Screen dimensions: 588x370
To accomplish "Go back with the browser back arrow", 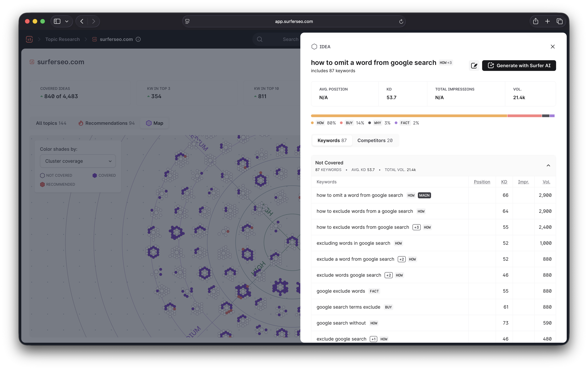I will pos(82,21).
